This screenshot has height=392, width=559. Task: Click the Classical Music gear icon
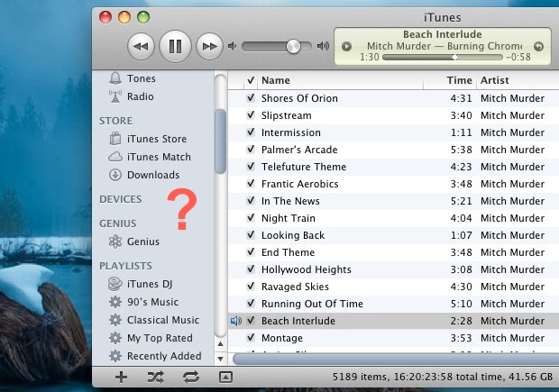coord(115,320)
